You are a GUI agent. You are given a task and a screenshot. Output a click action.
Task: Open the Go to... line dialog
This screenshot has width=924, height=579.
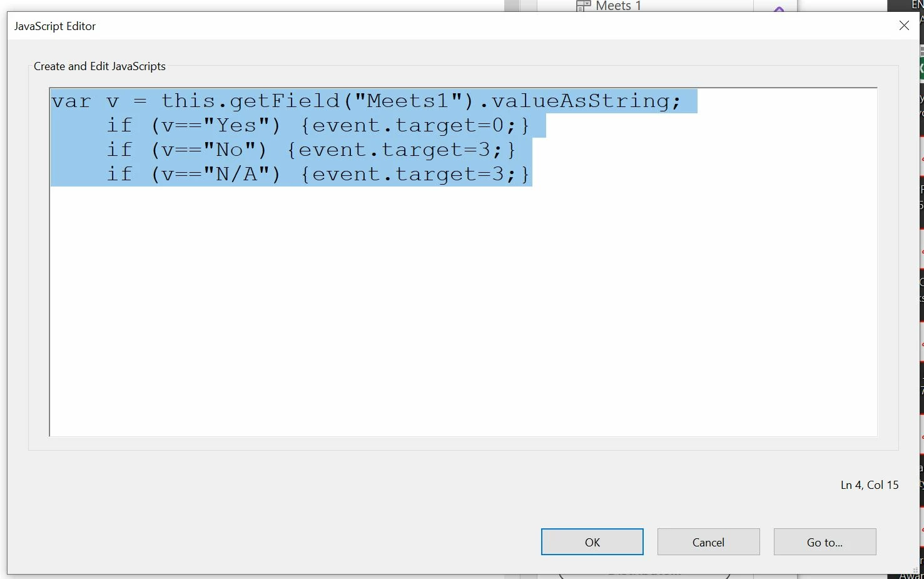[x=825, y=542]
